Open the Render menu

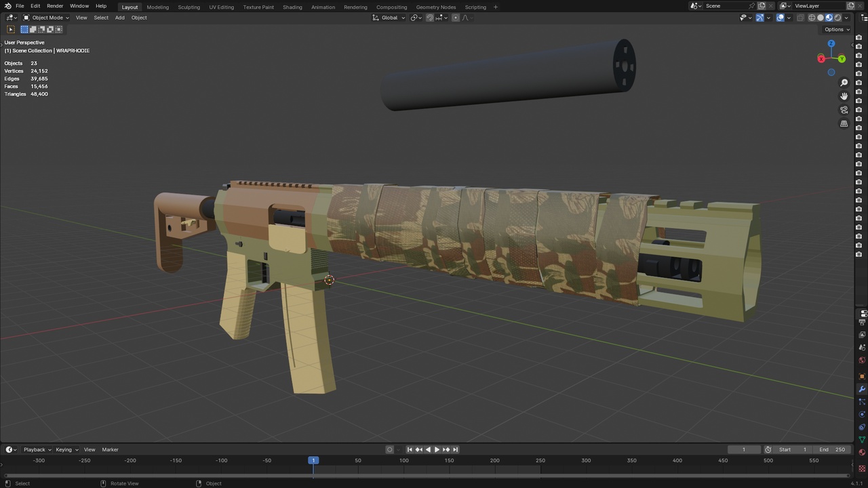pyautogui.click(x=55, y=6)
